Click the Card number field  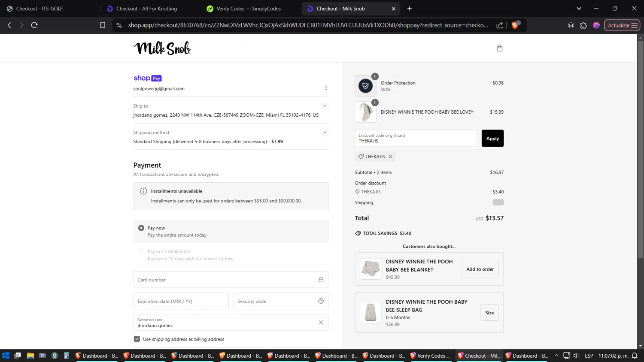[231, 280]
